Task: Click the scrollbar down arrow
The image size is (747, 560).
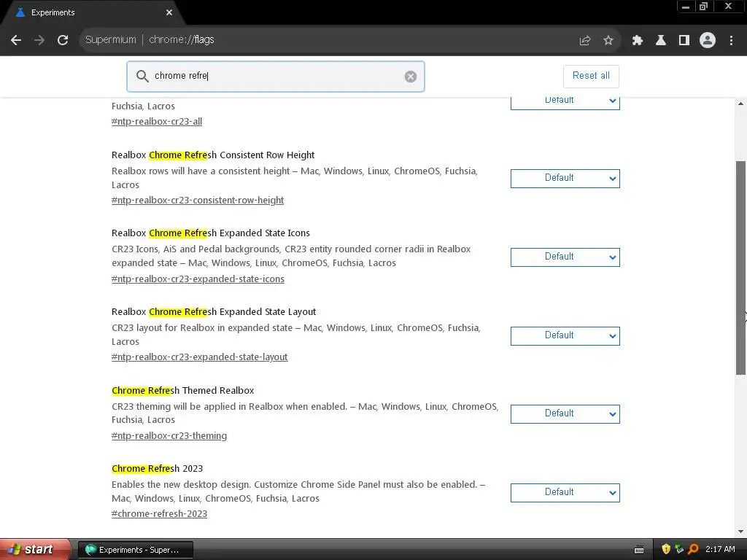Action: pyautogui.click(x=741, y=532)
